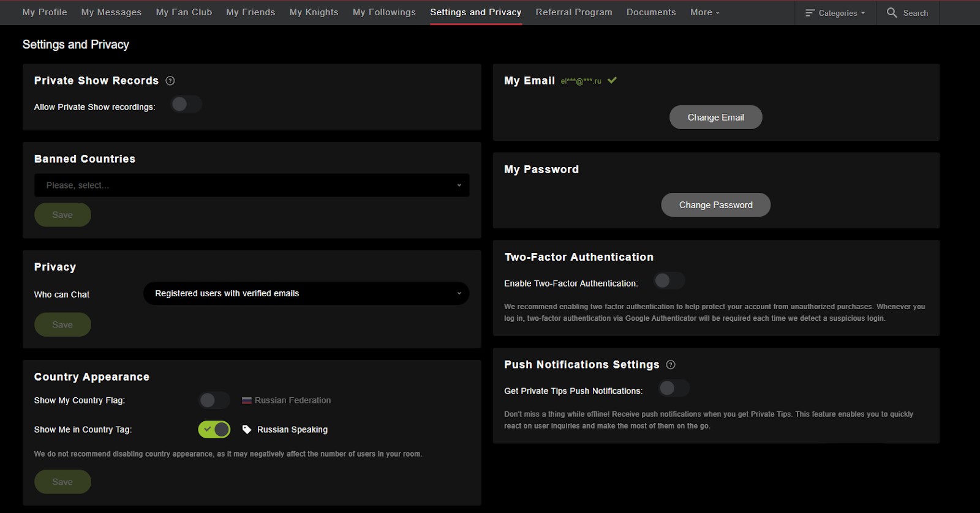Image resolution: width=980 pixels, height=513 pixels.
Task: Click the Settings and Privacy page heading
Action: coord(76,45)
